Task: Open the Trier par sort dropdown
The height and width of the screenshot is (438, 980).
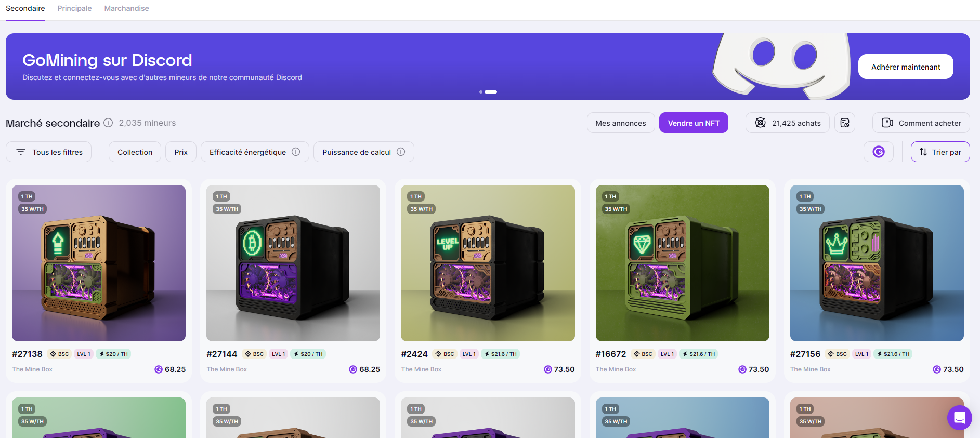Action: (940, 152)
